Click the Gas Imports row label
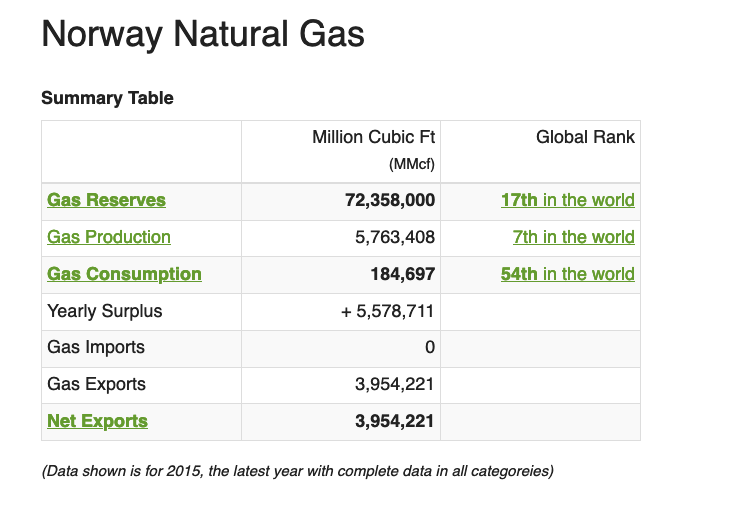This screenshot has height=515, width=731. 96,347
